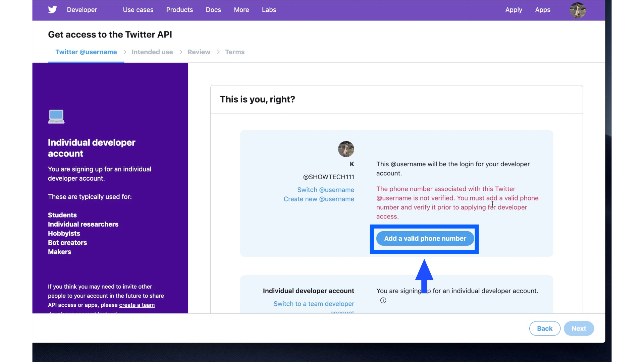This screenshot has height=362, width=644.
Task: Click Apply in the top bar
Action: 514,10
